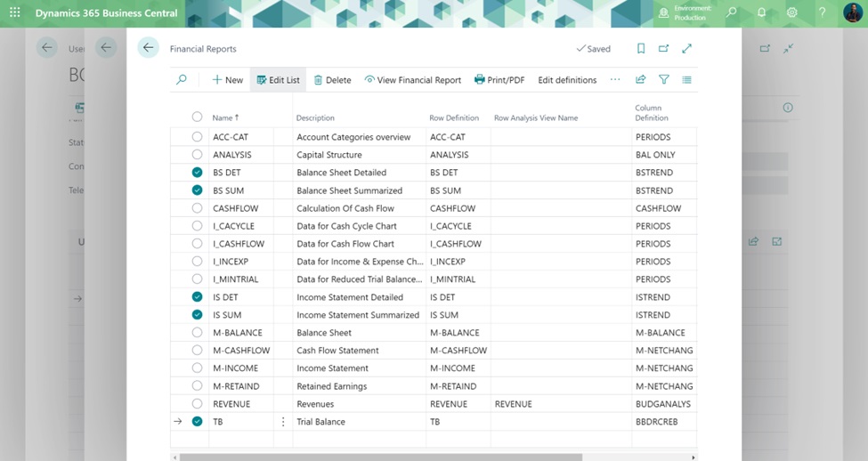Show more actions ellipsis in toolbar

point(615,80)
